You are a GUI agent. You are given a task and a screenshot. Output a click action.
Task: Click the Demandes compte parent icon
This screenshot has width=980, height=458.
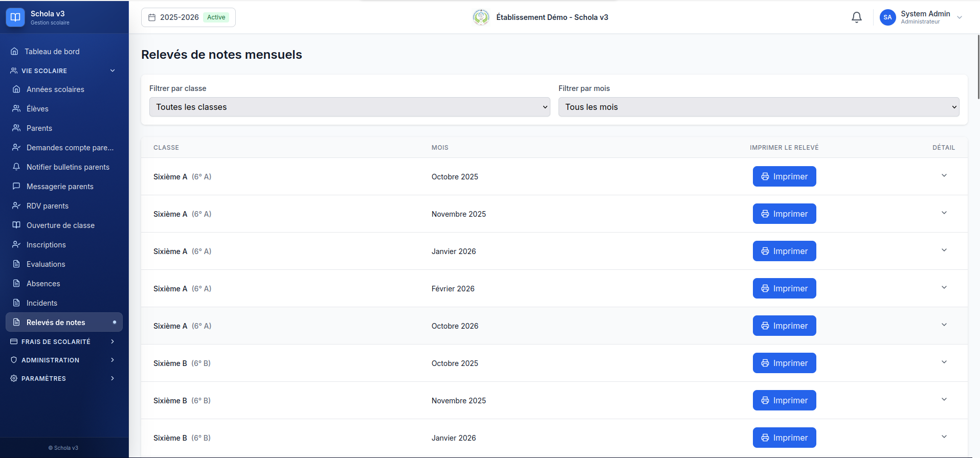click(x=16, y=147)
